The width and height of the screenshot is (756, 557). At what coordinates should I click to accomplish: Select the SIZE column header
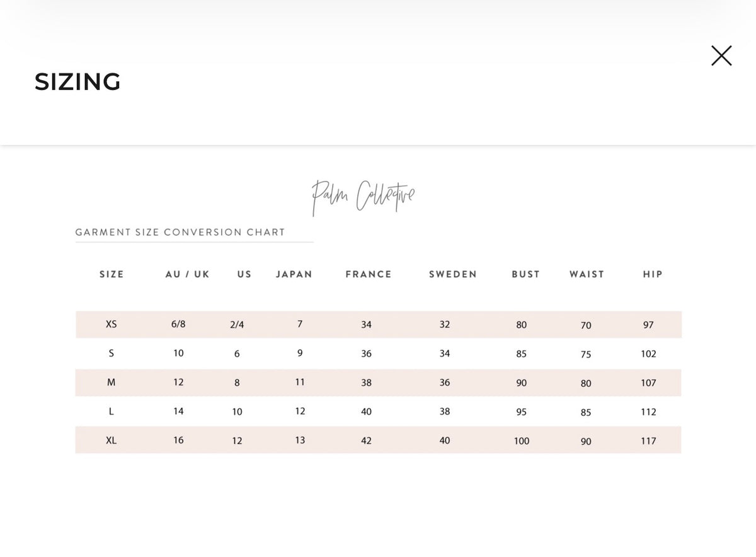point(112,274)
